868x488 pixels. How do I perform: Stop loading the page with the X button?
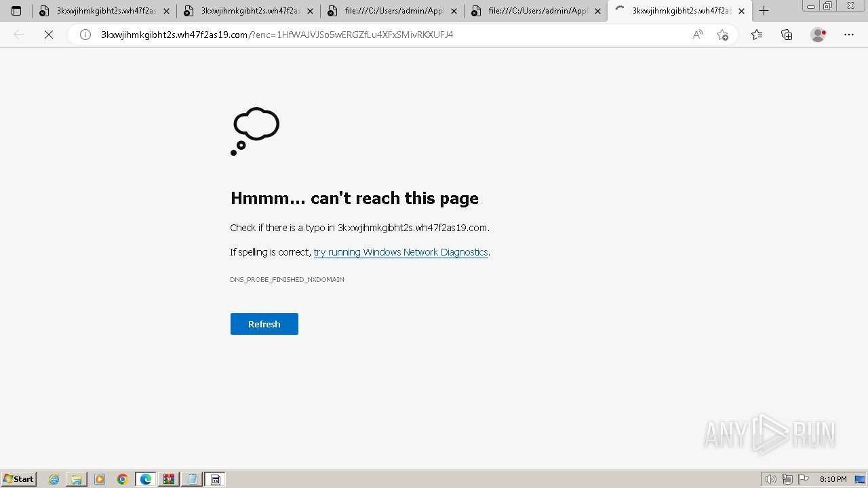click(49, 35)
